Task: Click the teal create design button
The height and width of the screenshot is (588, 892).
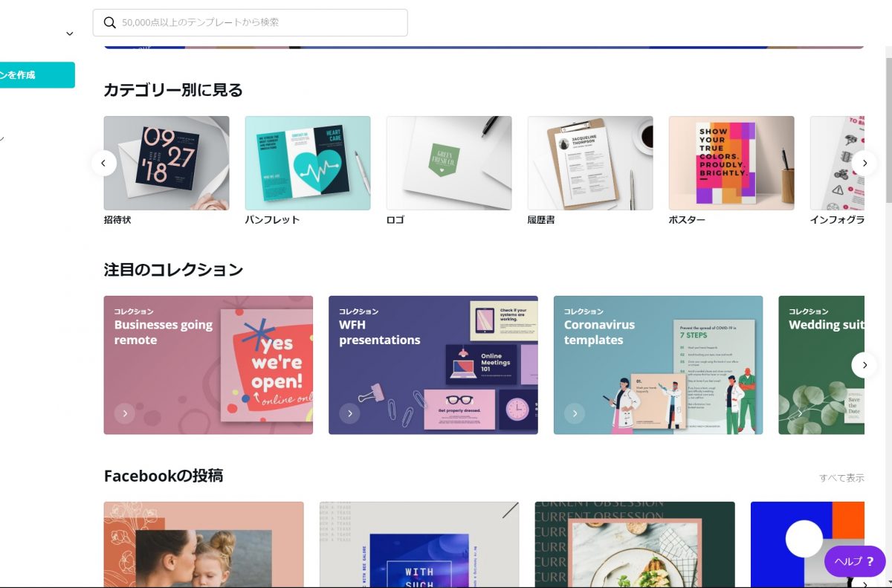Action: click(37, 75)
